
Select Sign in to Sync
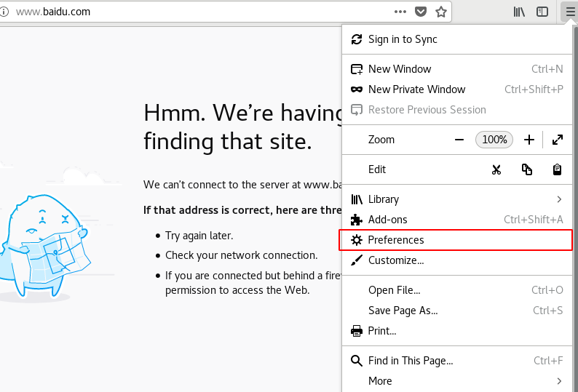click(x=457, y=39)
